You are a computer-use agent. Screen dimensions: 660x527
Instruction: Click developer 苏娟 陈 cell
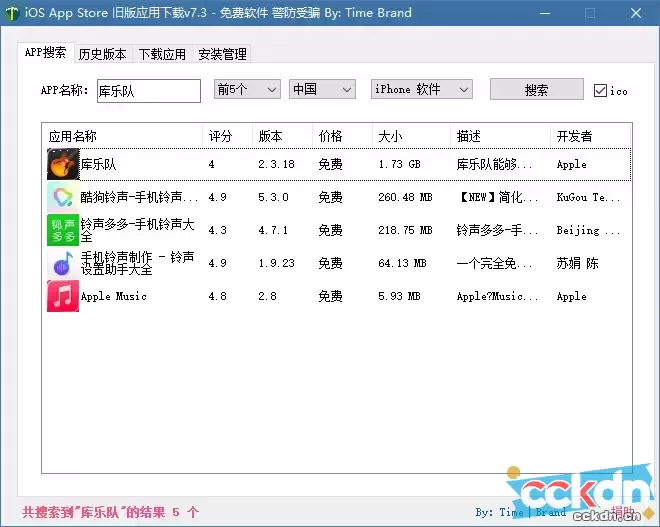click(578, 263)
